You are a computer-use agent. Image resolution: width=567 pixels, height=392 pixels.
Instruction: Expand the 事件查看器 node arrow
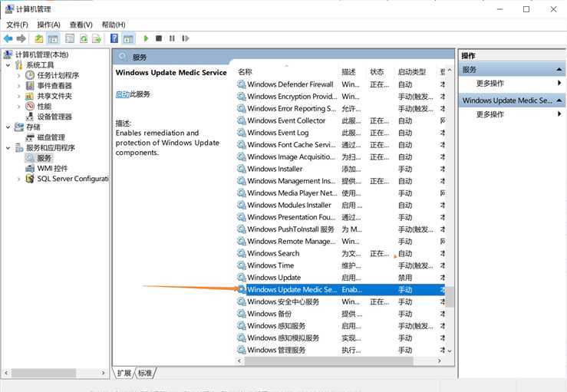coord(19,86)
